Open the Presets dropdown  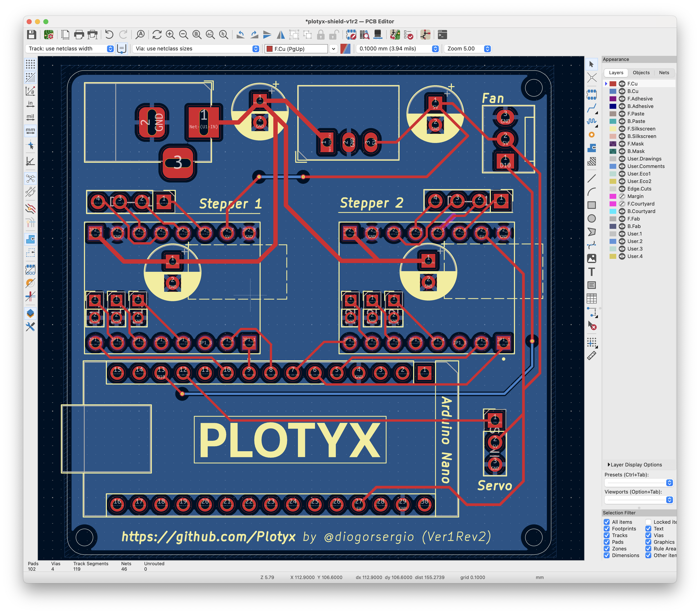click(639, 483)
